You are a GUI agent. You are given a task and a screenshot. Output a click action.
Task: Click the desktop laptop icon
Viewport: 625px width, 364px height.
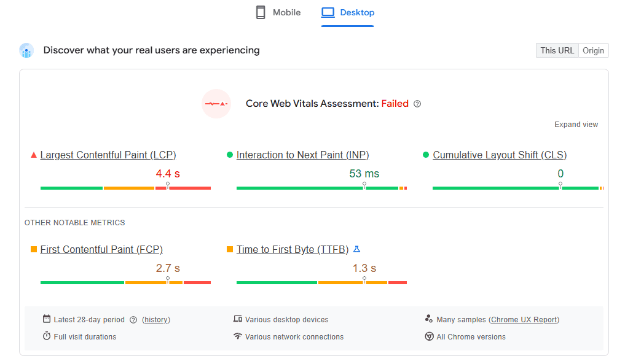coord(328,12)
